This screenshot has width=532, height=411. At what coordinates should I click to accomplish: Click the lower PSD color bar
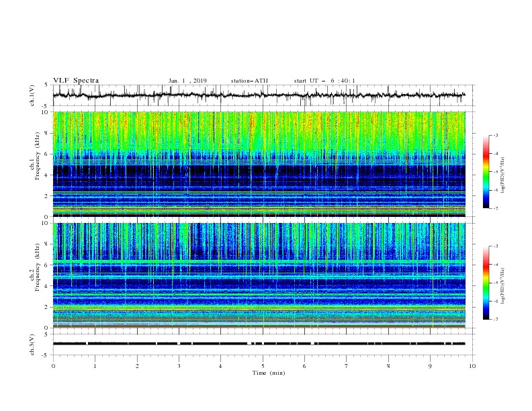pyautogui.click(x=486, y=283)
